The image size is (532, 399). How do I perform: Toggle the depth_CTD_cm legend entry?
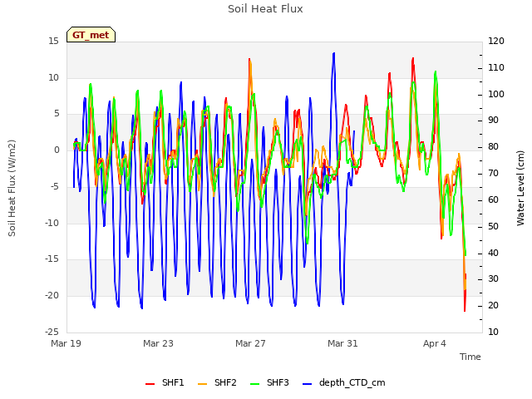point(343,382)
